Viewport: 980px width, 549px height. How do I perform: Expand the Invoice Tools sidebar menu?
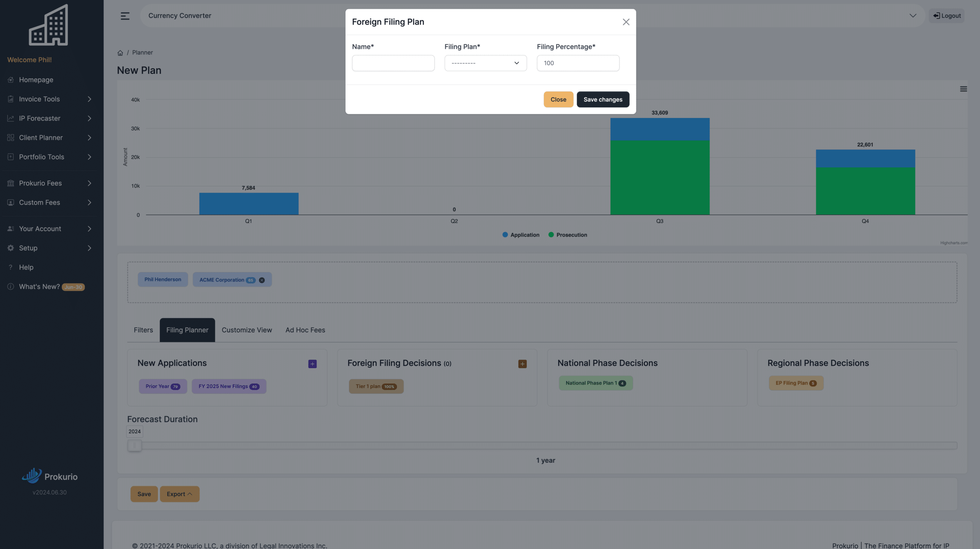(x=50, y=99)
